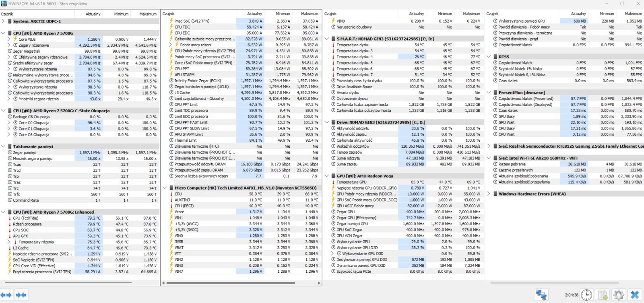Click the expand layout arrows button
Screen dimensions: 644x303
6,295
